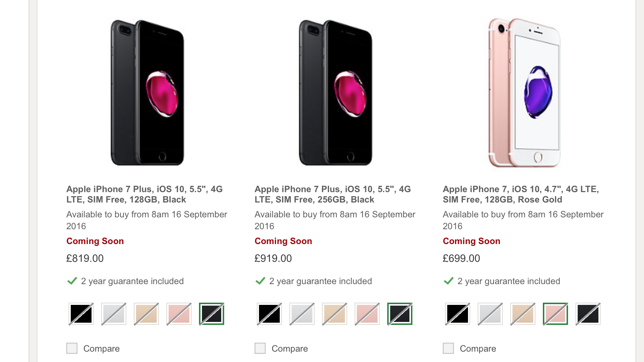Screen dimensions: 644x362
Task: Select jet black swatch on iPhone 7 128GB
Action: click(588, 314)
